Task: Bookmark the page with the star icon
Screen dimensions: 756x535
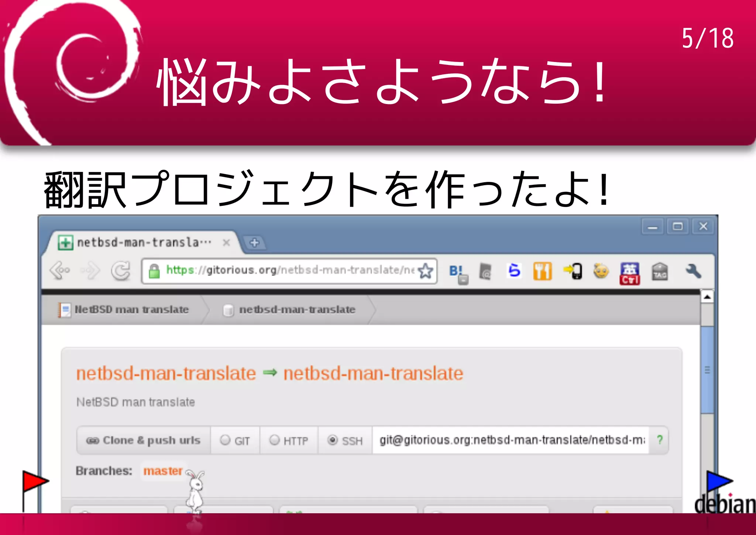Action: pyautogui.click(x=426, y=270)
